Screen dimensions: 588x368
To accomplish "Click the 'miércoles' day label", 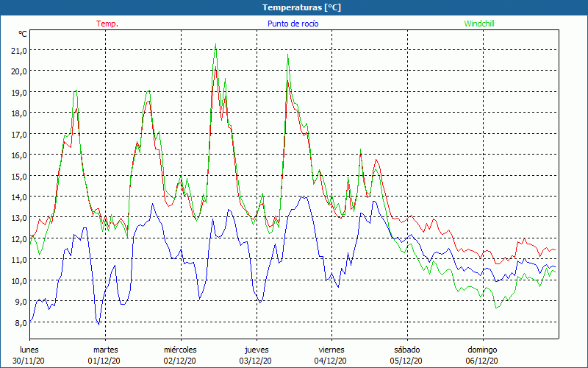I will point(180,350).
